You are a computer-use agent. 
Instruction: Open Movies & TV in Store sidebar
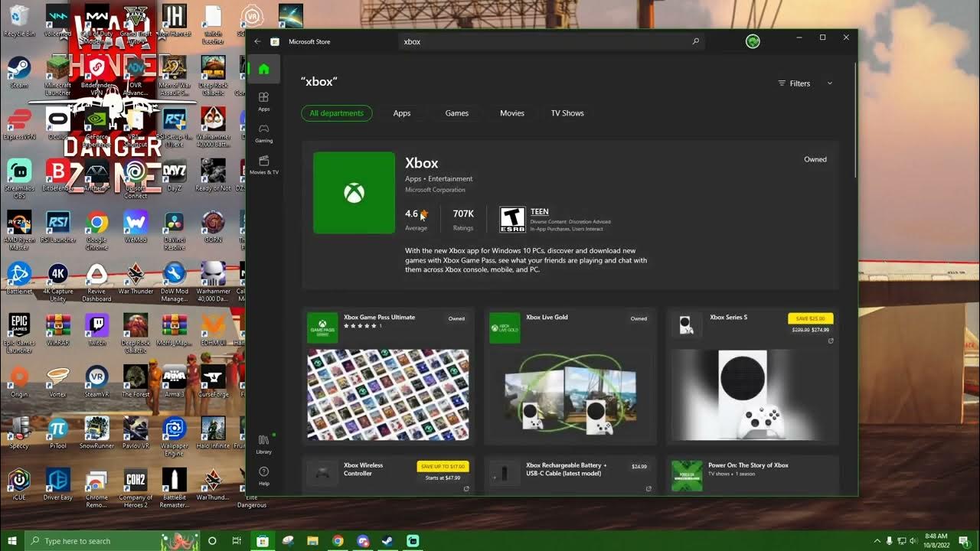[263, 165]
